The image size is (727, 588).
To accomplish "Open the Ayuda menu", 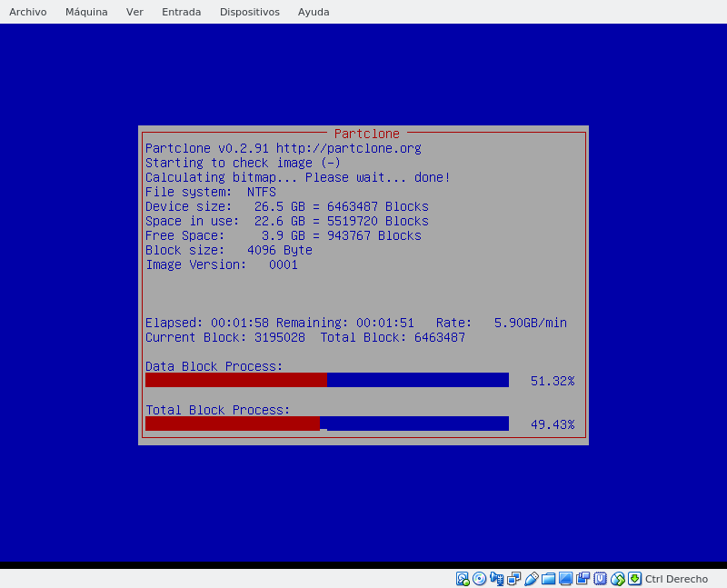I will point(314,12).
